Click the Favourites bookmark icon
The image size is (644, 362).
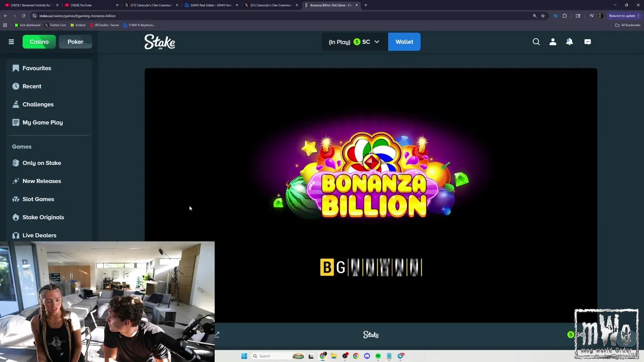[16, 68]
